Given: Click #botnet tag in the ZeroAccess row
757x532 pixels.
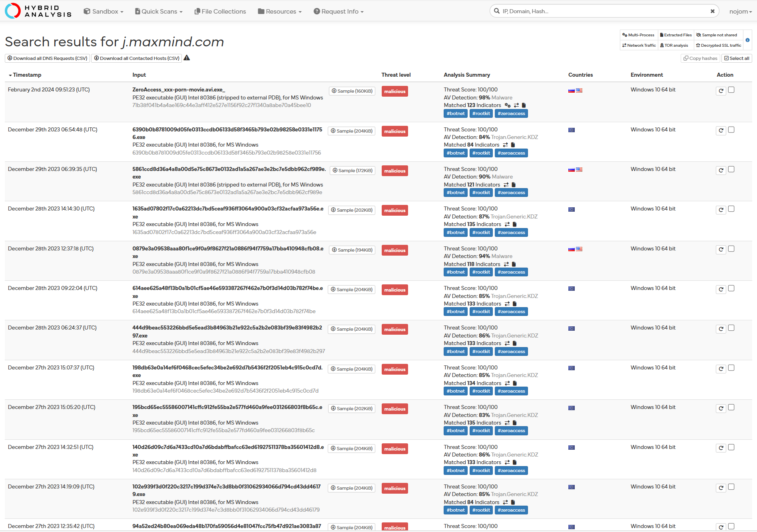Looking at the screenshot, I should pyautogui.click(x=456, y=113).
